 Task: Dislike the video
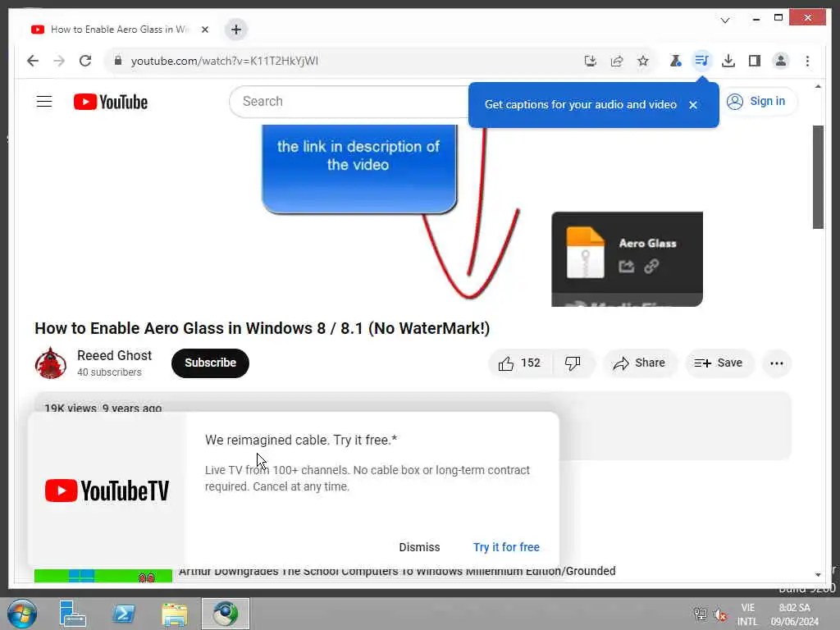pos(573,363)
